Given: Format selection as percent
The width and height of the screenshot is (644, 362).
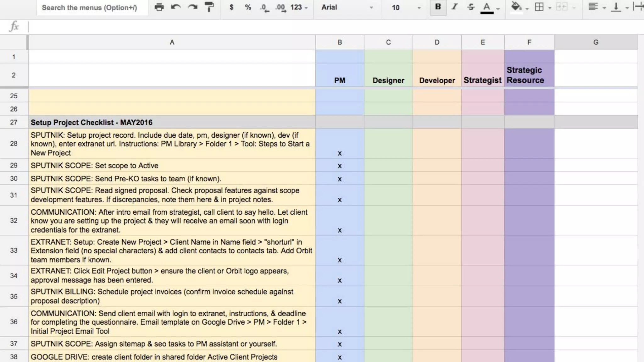Looking at the screenshot, I should click(248, 7).
